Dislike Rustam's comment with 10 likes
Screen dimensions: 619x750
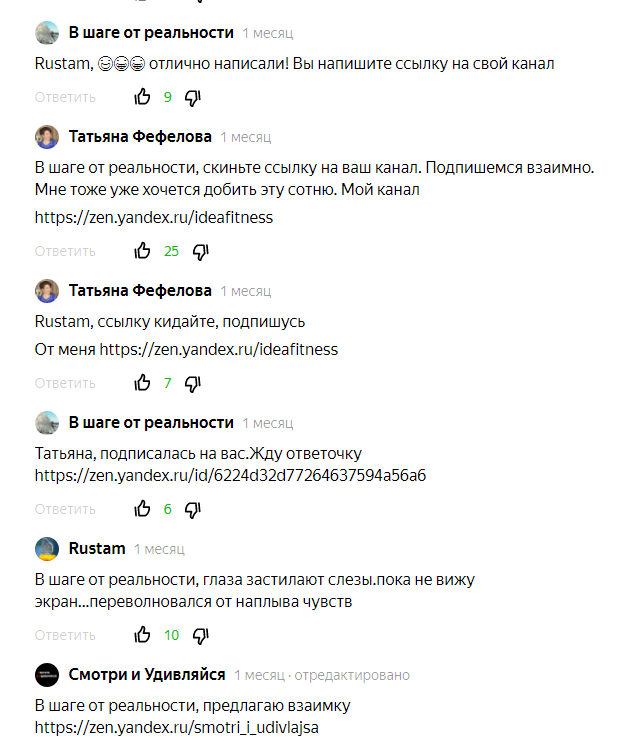click(x=201, y=635)
